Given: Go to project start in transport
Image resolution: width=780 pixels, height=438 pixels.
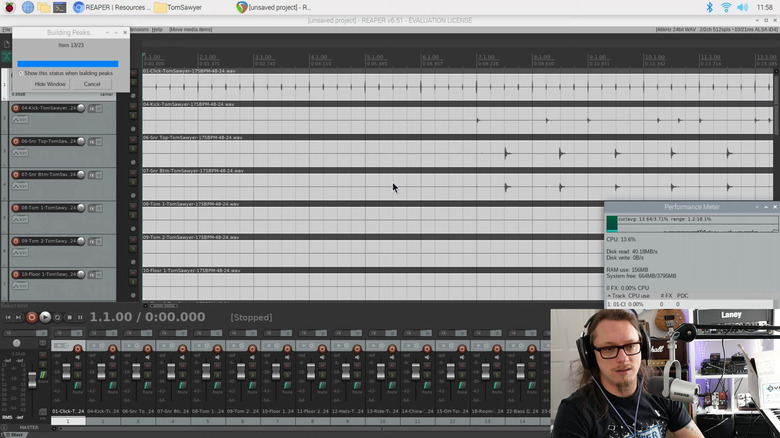Looking at the screenshot, I should (8, 317).
